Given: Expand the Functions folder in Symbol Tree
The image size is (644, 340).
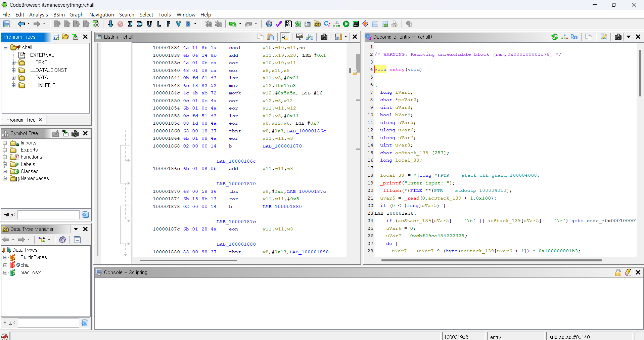Looking at the screenshot, I should (x=5, y=157).
